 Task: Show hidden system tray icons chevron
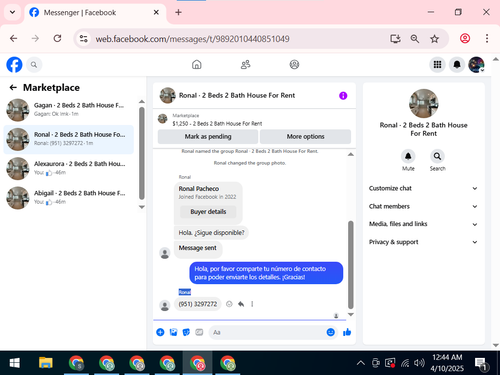pos(361,363)
